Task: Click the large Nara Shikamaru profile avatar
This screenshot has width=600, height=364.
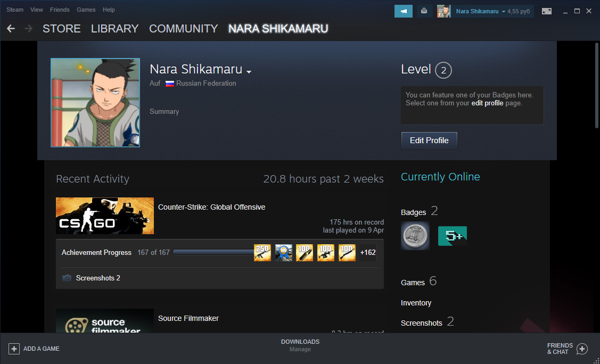Action: tap(95, 103)
